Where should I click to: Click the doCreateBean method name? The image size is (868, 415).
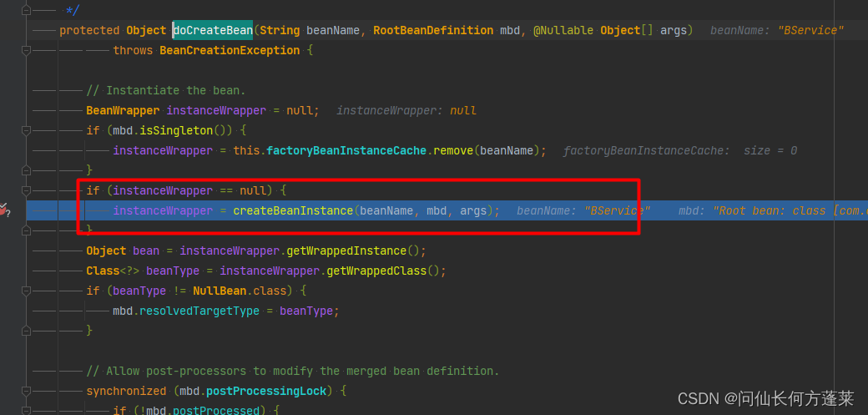click(213, 30)
